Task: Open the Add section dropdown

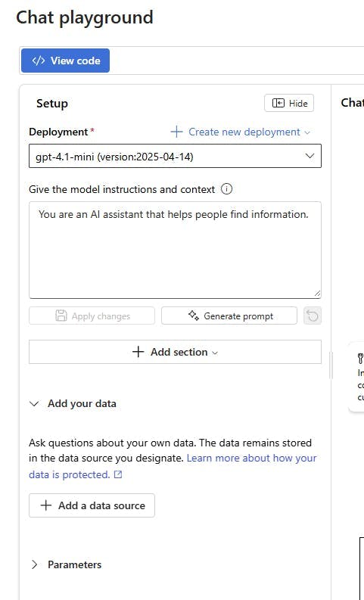Action: click(x=175, y=352)
